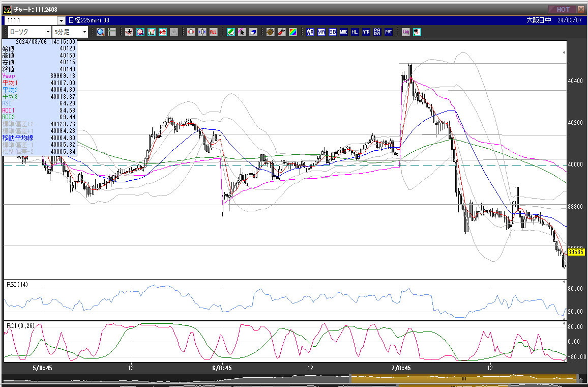Click the crosshair cursor icon

click(x=111, y=32)
